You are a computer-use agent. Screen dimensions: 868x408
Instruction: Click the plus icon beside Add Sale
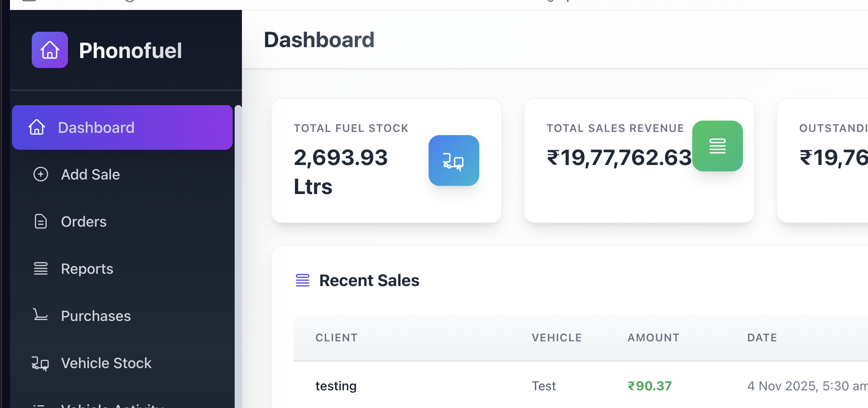click(x=41, y=174)
